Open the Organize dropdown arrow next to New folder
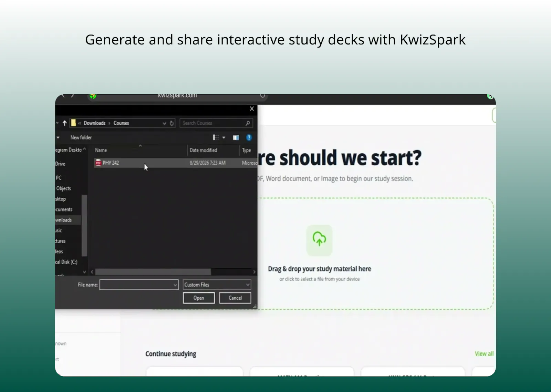Viewport: 551px width, 392px height. tap(58, 137)
